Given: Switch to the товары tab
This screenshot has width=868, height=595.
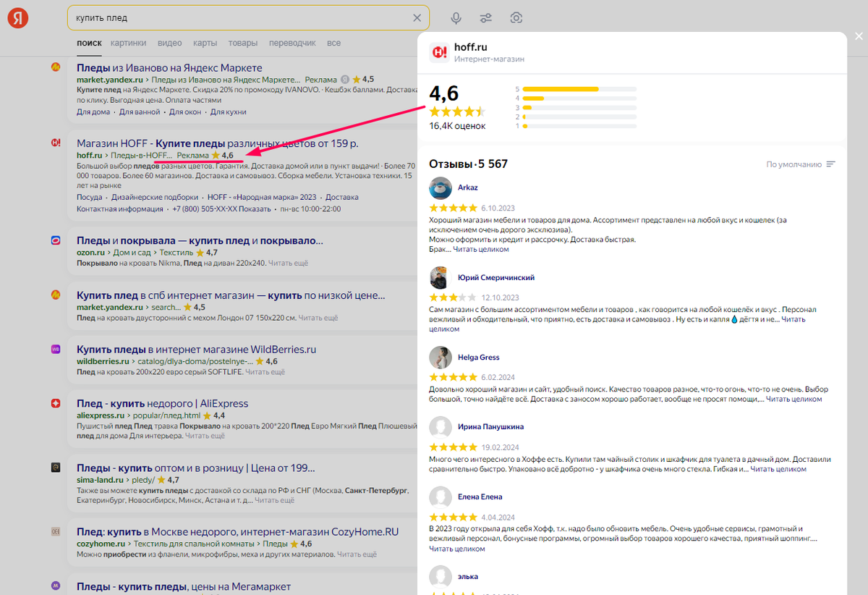Looking at the screenshot, I should (x=243, y=43).
